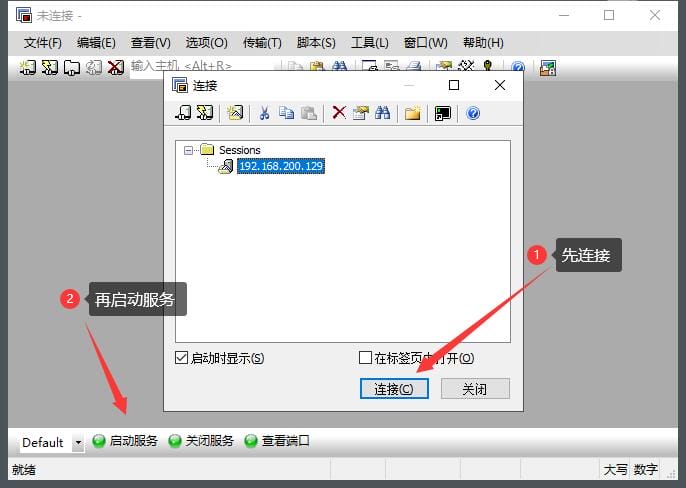
Task: Click the New Folder icon in dialog toolbar
Action: coord(412,113)
